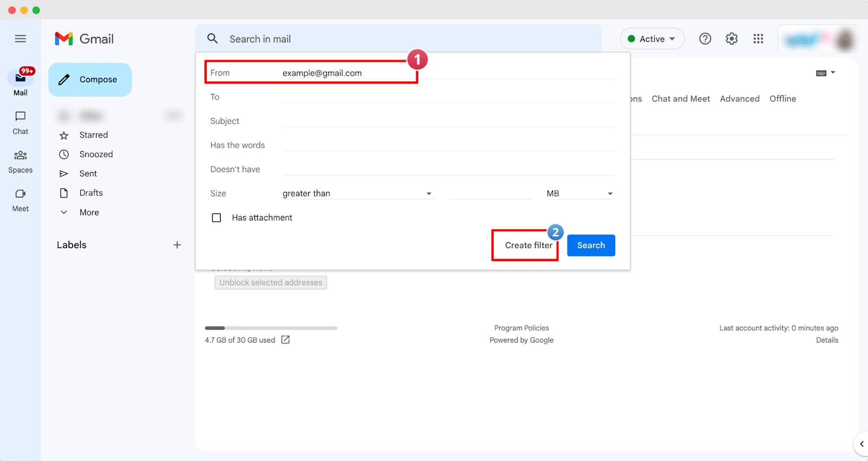
Task: Open the input tools keyboard icon
Action: point(821,73)
